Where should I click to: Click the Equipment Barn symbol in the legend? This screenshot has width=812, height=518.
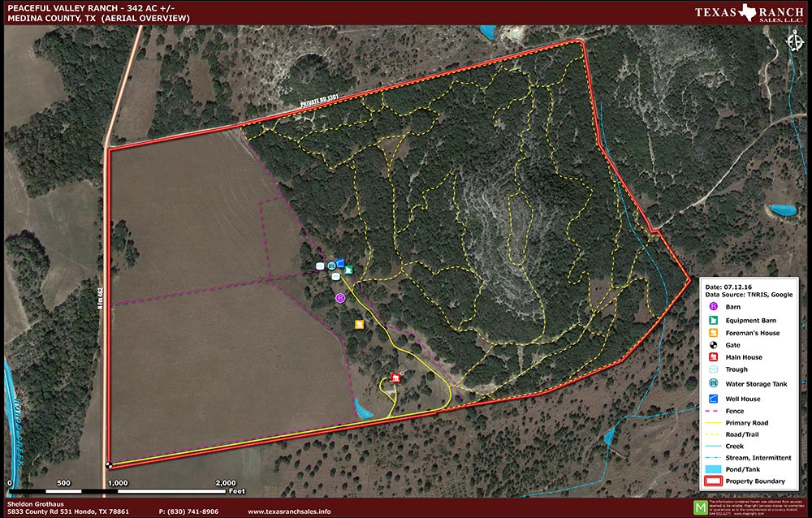tap(713, 320)
